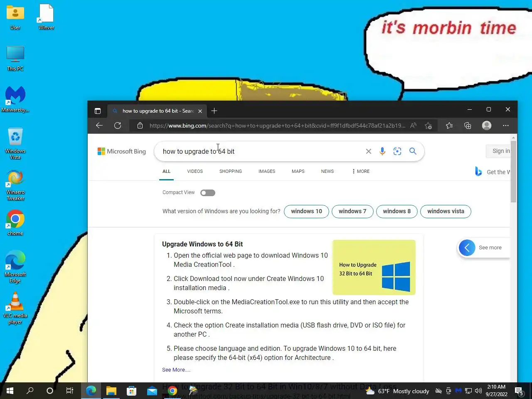Viewport: 532px width, 399px height.
Task: Choose the windows vista version chip
Action: pos(446,211)
